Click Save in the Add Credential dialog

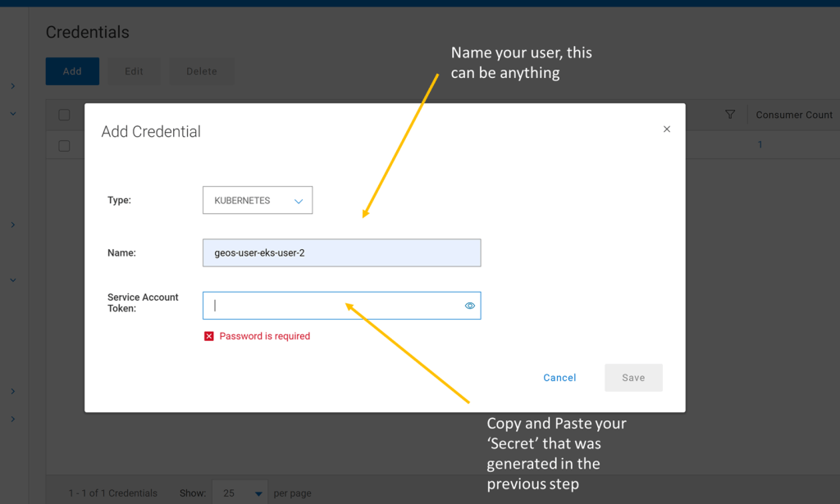pyautogui.click(x=633, y=378)
